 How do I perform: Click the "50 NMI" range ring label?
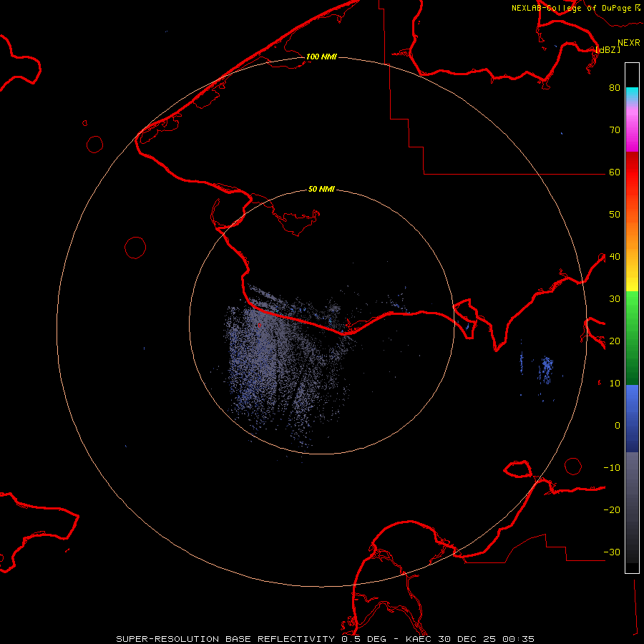click(x=321, y=189)
